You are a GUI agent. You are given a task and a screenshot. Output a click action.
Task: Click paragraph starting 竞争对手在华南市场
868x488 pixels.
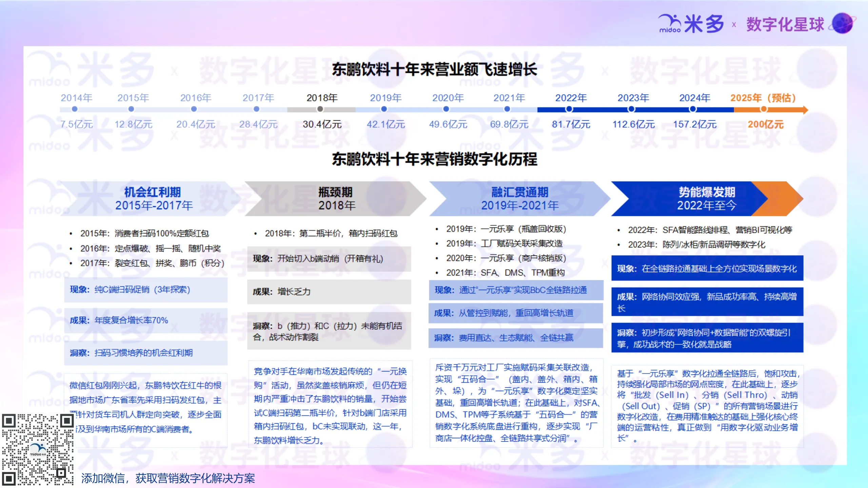[x=330, y=406]
